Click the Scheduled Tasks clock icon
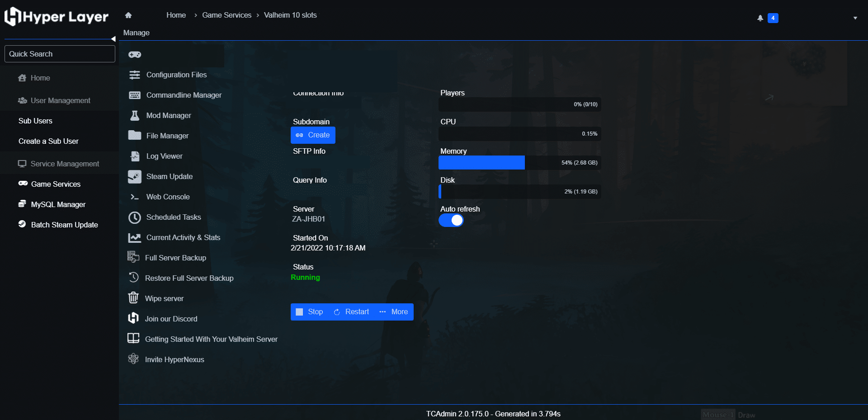This screenshot has height=420, width=868. click(x=135, y=217)
